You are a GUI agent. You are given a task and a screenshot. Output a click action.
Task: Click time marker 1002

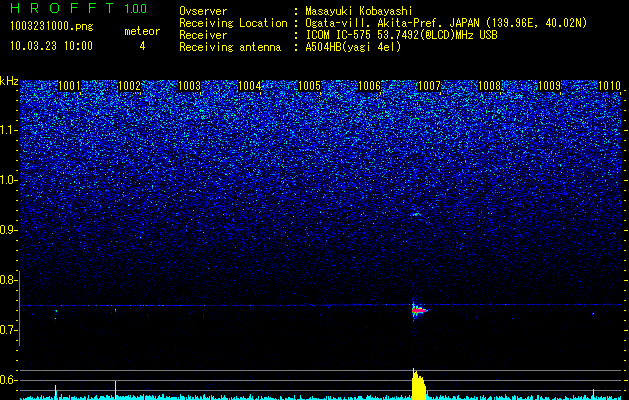point(130,86)
